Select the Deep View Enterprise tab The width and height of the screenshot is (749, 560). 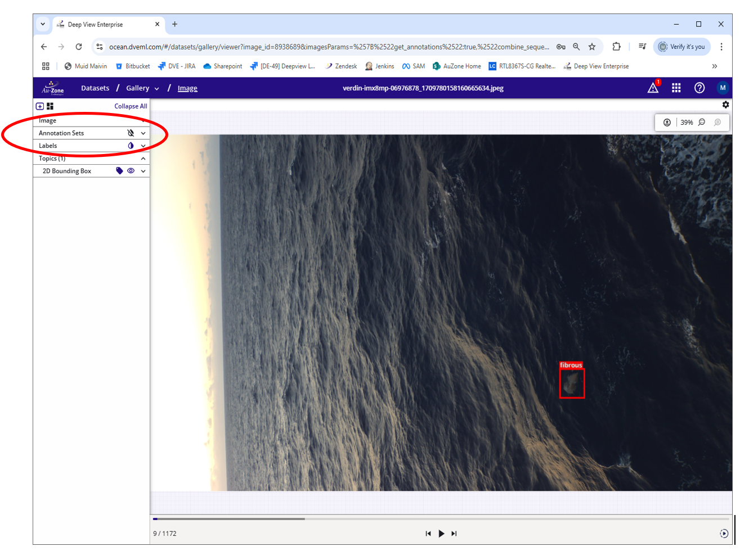coord(109,24)
